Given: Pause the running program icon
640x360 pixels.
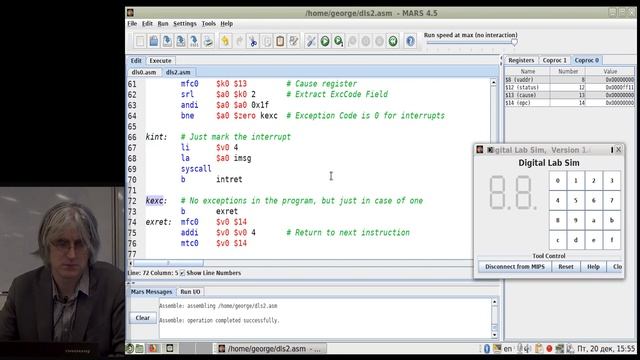Looking at the screenshot, I should click(366, 41).
